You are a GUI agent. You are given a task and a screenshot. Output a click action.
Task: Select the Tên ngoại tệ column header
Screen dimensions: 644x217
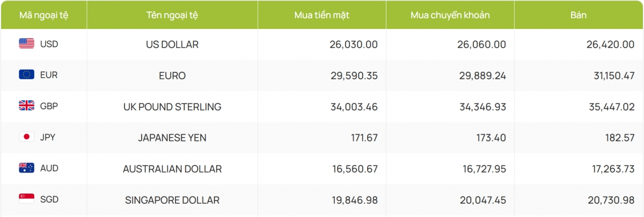tap(172, 15)
